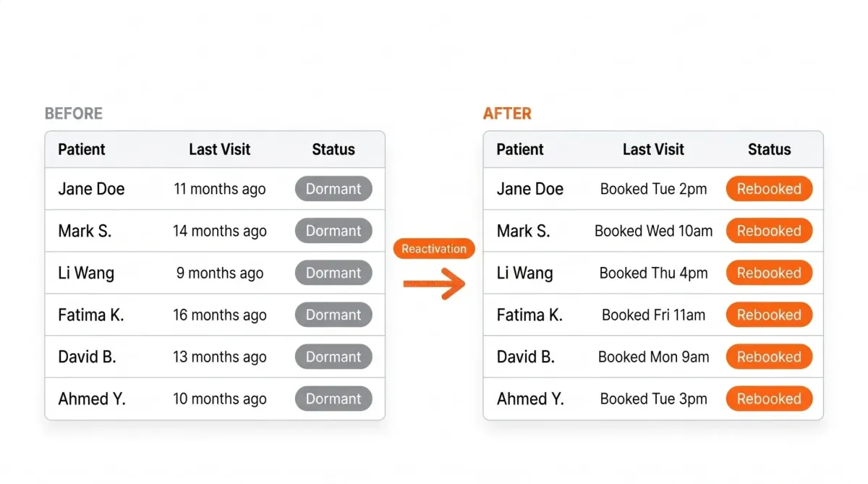This screenshot has width=868, height=484.
Task: Click the BEFORE heading label
Action: click(x=74, y=114)
